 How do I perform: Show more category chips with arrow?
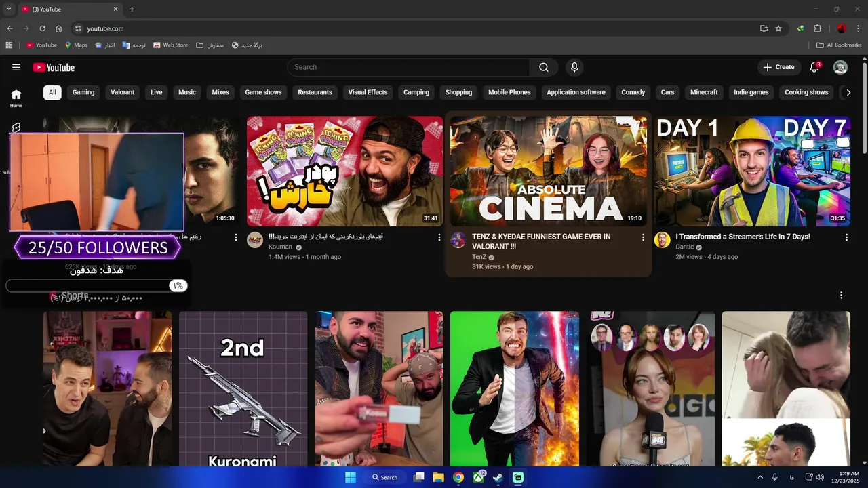tap(848, 93)
